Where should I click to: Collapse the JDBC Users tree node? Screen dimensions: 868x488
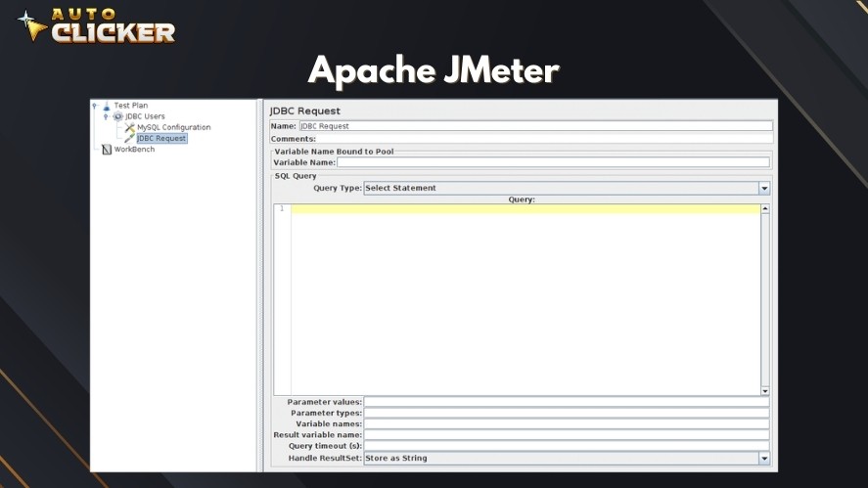106,116
